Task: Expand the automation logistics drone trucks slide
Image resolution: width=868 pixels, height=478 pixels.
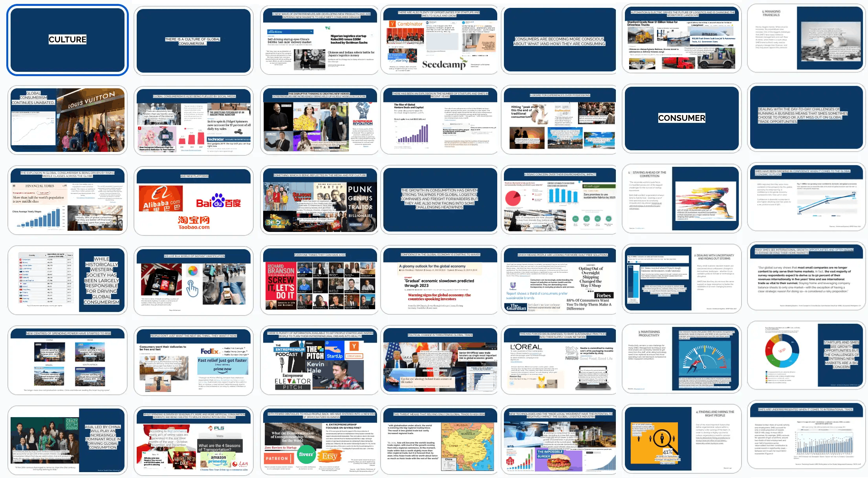Action: click(x=684, y=41)
